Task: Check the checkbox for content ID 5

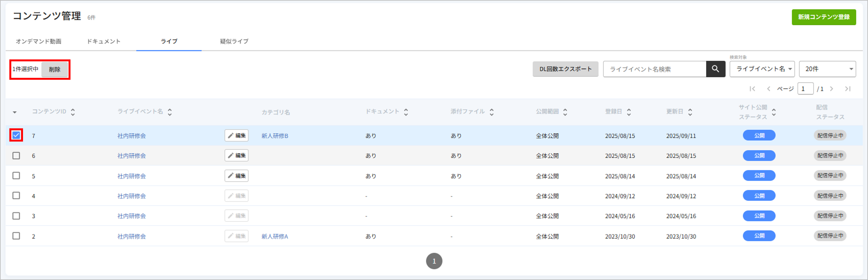Action: [16, 175]
